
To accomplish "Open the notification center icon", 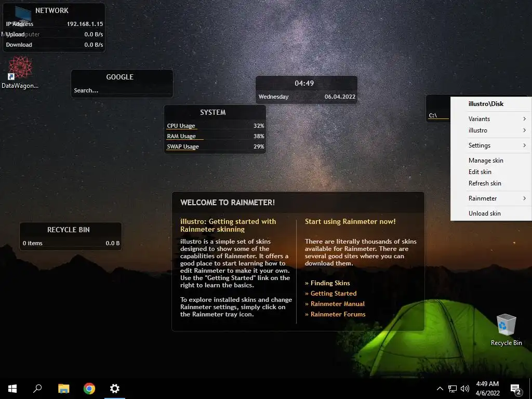I will [x=515, y=389].
